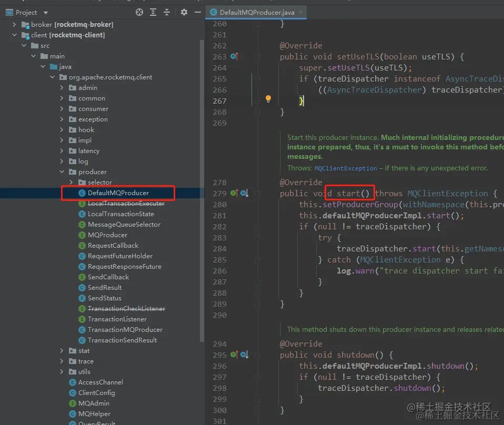The image size is (504, 425).
Task: Collapse the producer package
Action: point(62,172)
